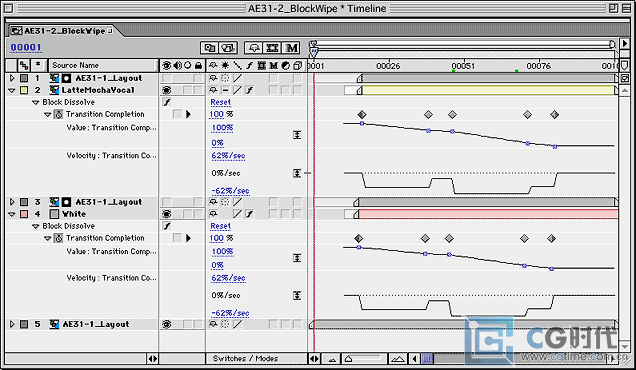Toggle keyframe checkbox on White Transition Completion
Screen dimensions: 636x370
(x=177, y=238)
